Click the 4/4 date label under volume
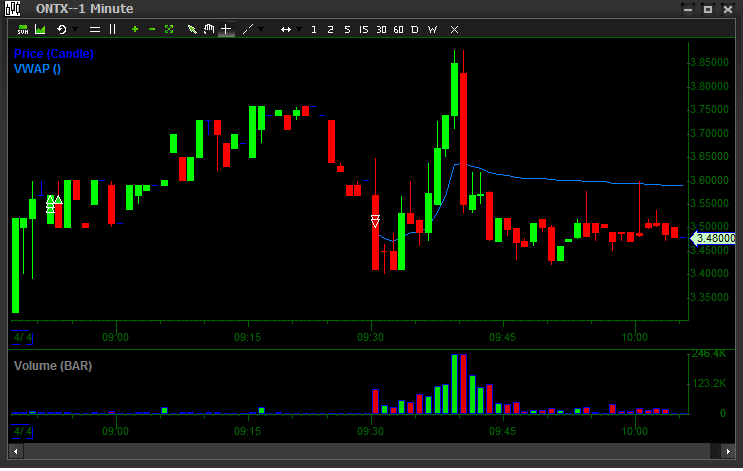 point(22,431)
